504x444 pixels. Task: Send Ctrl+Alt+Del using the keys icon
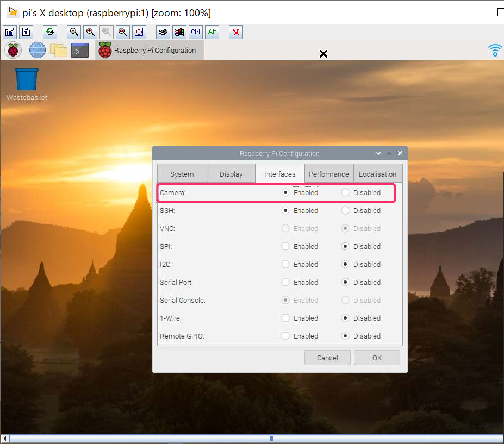[x=163, y=32]
